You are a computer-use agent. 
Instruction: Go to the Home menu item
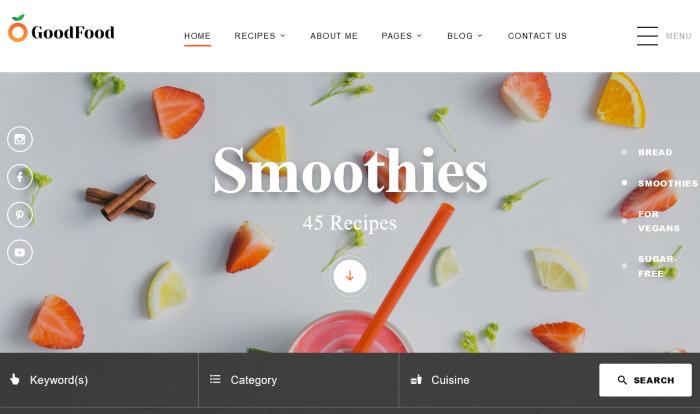point(197,36)
